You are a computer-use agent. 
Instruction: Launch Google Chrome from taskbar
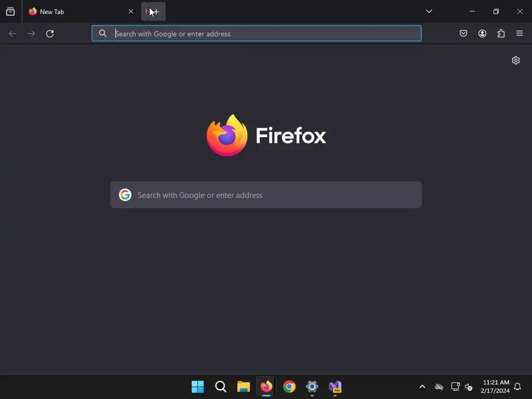click(x=289, y=387)
